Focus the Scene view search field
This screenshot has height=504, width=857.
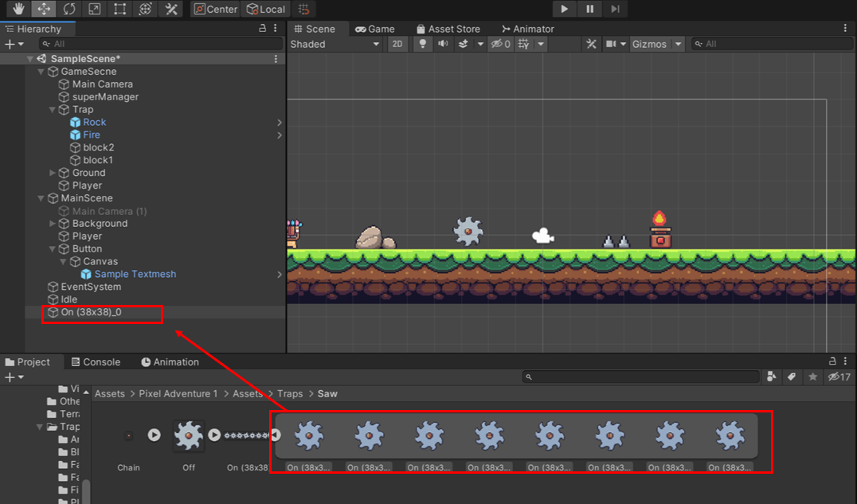pyautogui.click(x=772, y=44)
